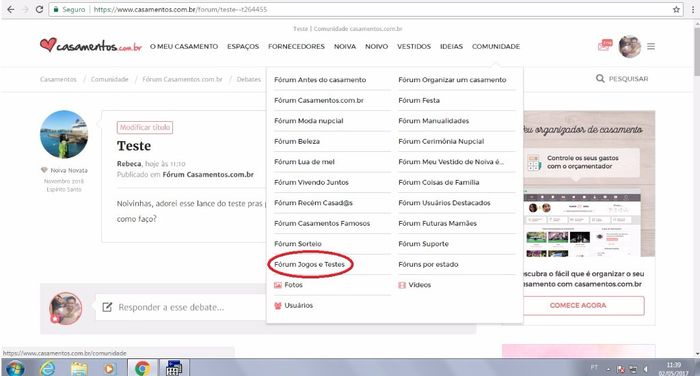Open the user profile avatar in header
Viewport: 700px width, 376px height.
[x=630, y=46]
